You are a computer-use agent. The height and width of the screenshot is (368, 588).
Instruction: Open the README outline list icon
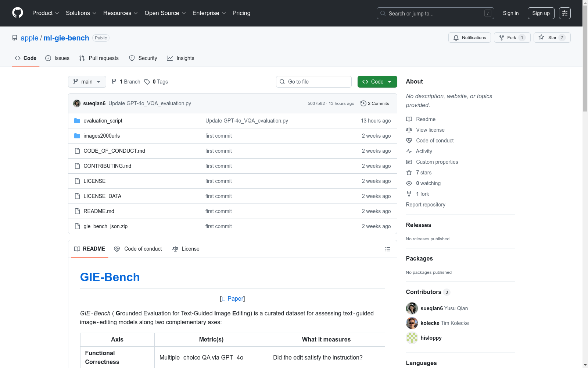[388, 249]
